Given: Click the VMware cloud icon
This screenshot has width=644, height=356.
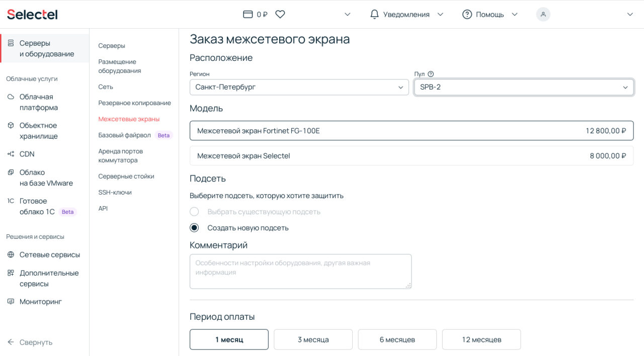Looking at the screenshot, I should (x=11, y=172).
